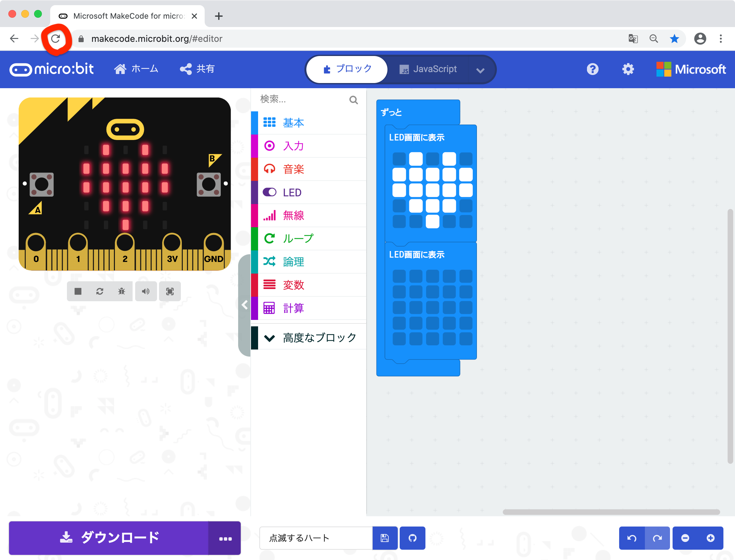Open the 共有 (Share) dialog
This screenshot has width=735, height=560.
197,69
